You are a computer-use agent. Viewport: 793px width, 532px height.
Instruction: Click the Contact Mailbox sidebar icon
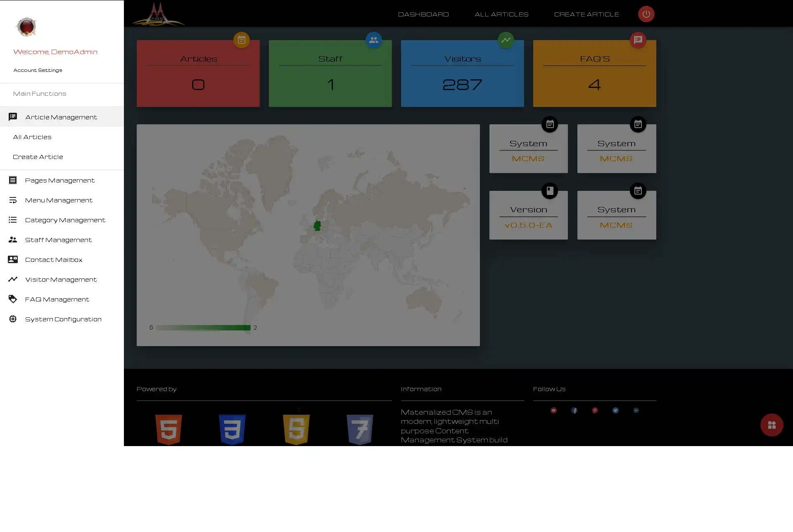point(12,259)
